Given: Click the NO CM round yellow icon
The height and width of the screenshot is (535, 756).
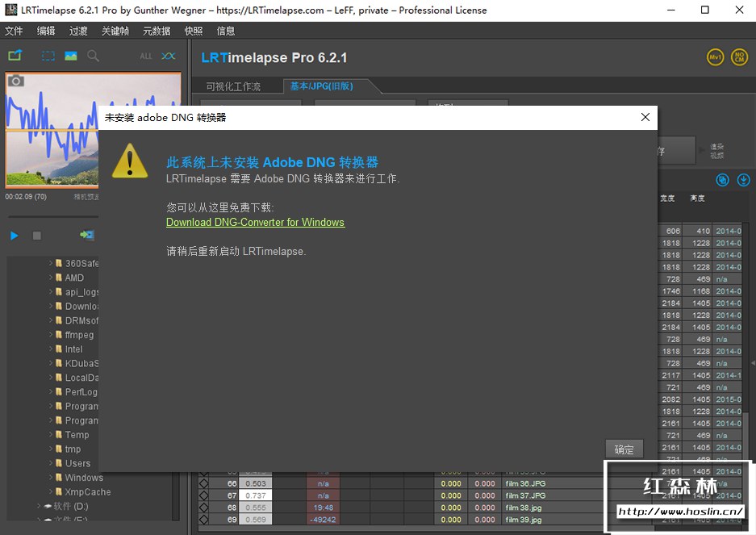Looking at the screenshot, I should 740,57.
